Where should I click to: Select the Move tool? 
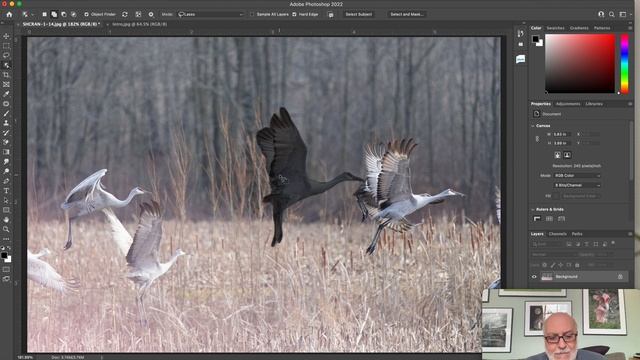click(x=6, y=36)
